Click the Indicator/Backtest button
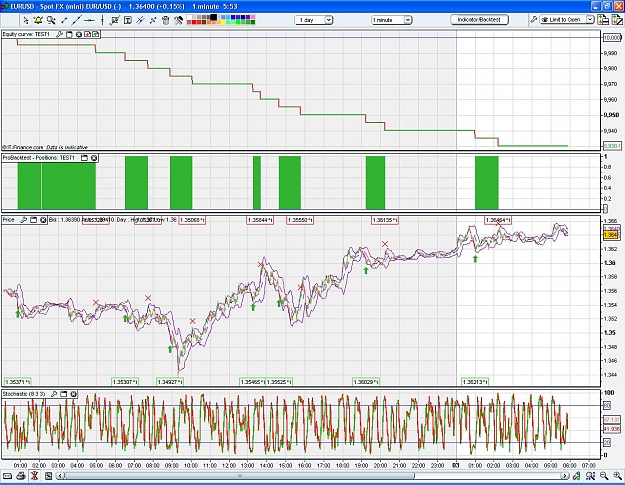Screen dimensions: 625x485 point(479,20)
